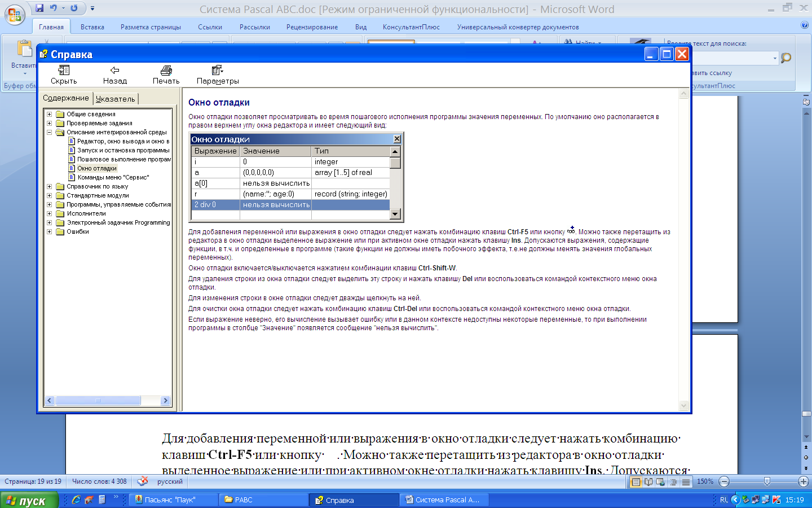
Task: Open quick access toolbar customize dropdown
Action: [92, 8]
